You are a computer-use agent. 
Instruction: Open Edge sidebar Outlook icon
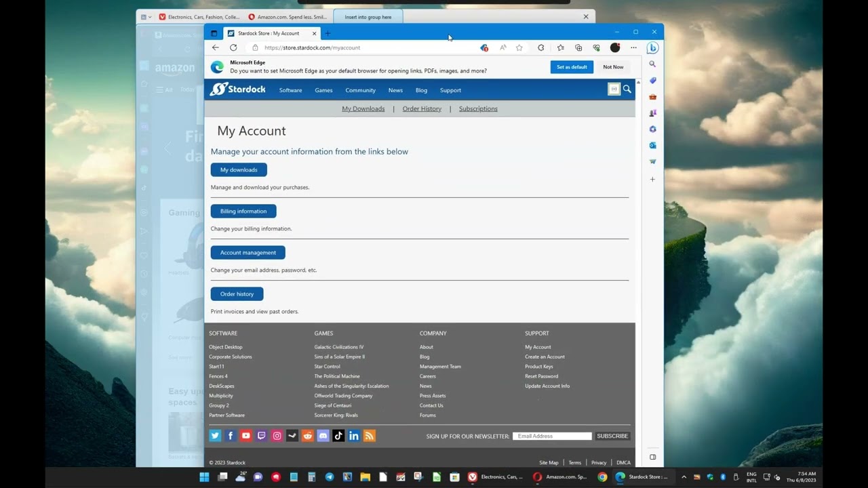pos(652,145)
